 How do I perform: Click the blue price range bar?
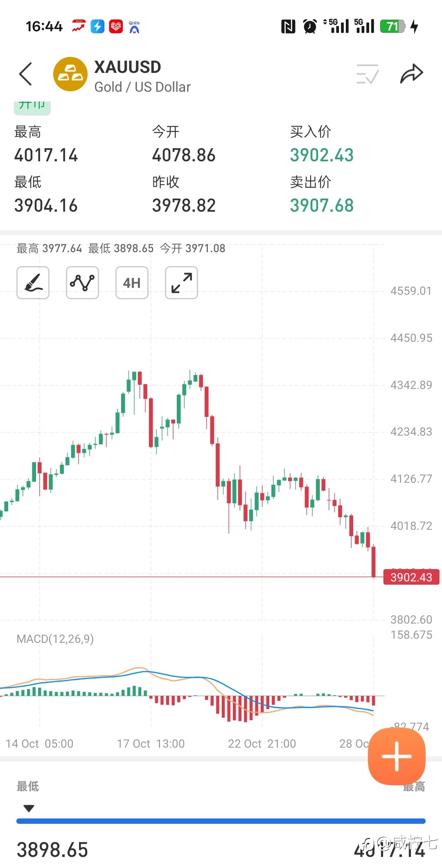coord(221,821)
